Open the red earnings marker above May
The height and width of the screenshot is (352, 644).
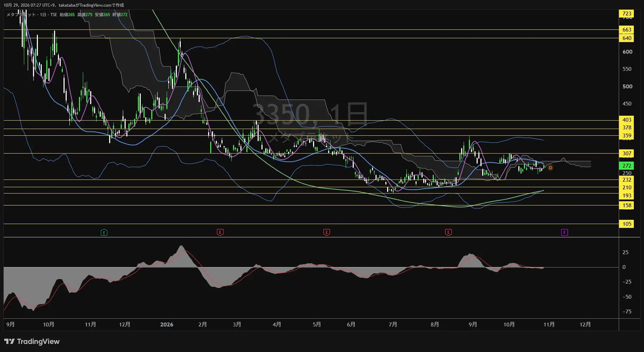tap(326, 232)
